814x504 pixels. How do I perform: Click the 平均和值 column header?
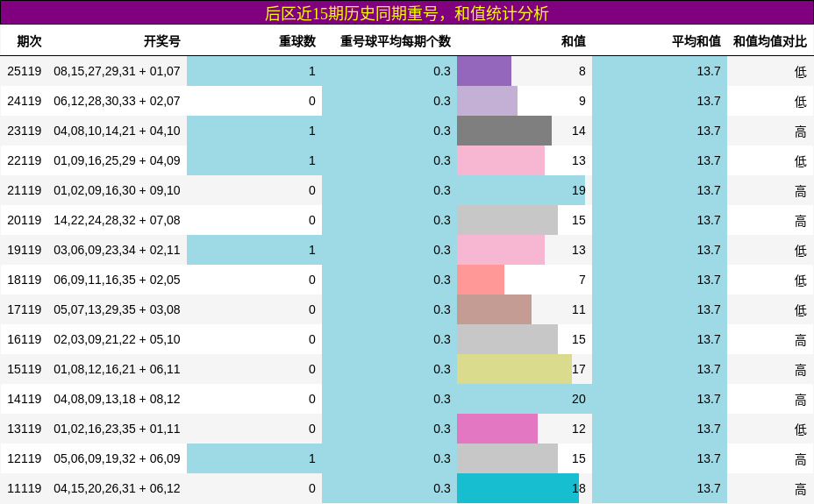click(x=696, y=41)
